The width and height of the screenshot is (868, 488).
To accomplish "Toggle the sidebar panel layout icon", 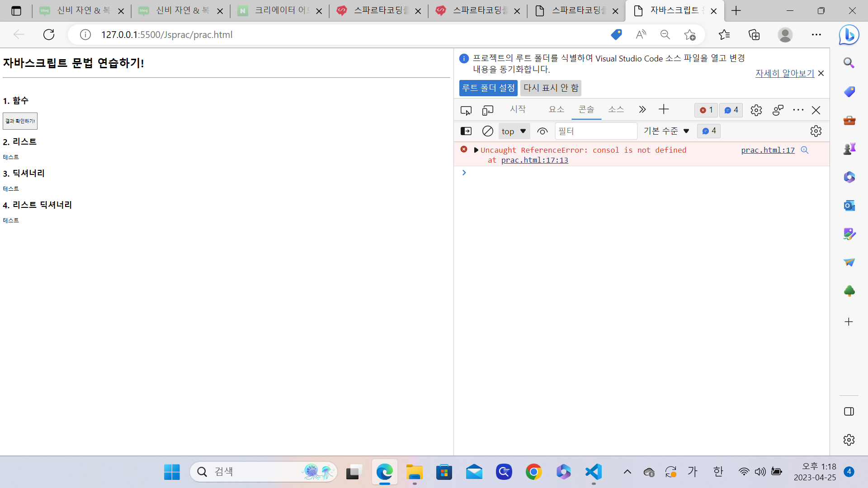I will click(x=849, y=412).
